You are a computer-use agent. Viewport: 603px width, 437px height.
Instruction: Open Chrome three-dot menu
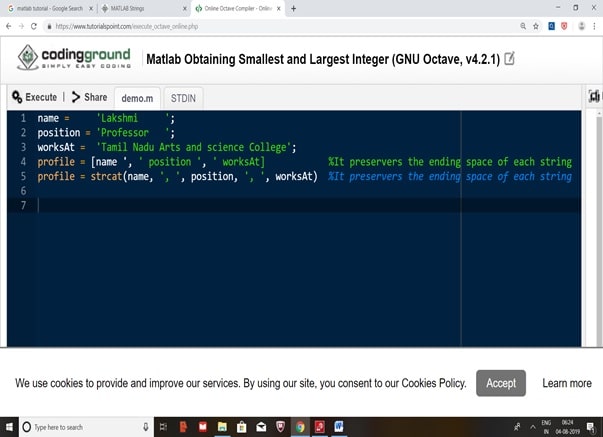pyautogui.click(x=594, y=26)
